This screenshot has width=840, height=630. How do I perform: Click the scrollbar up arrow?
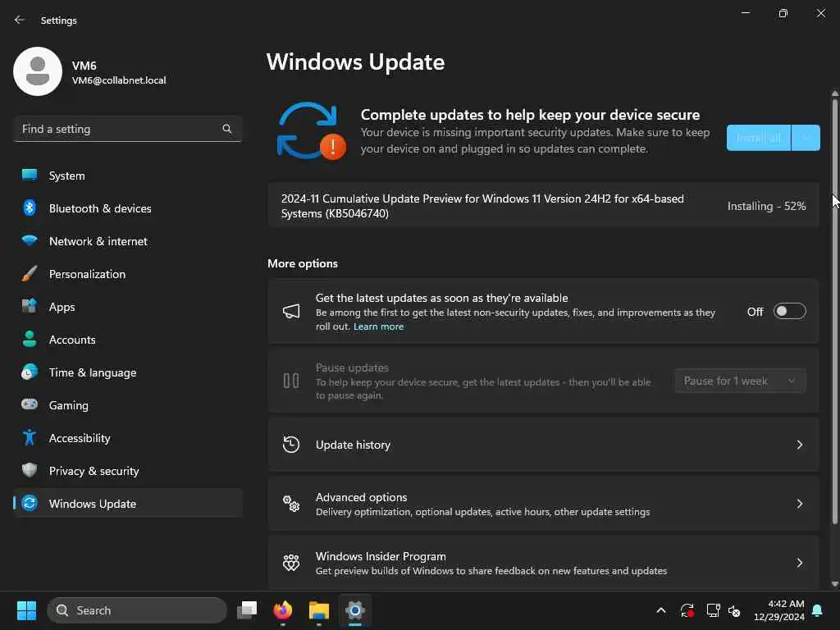pos(834,94)
